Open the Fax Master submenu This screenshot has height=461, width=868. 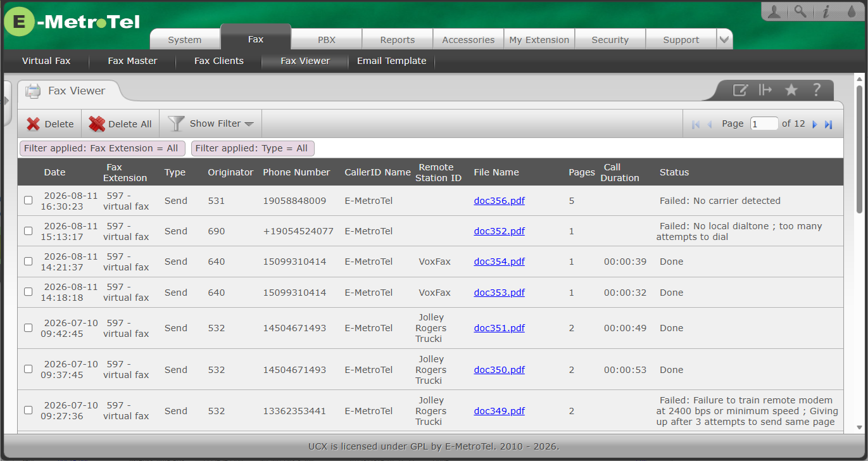coord(132,61)
